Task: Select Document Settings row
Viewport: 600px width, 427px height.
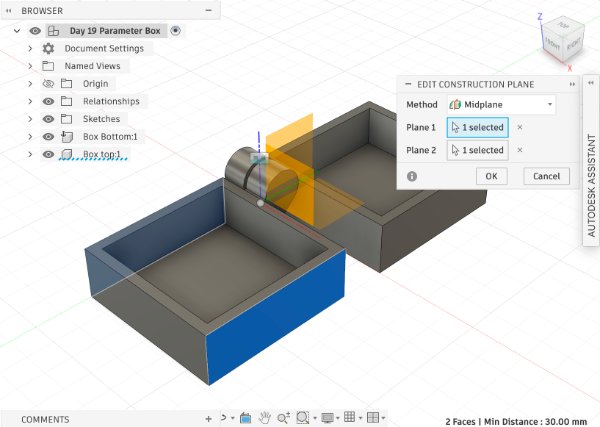Action: point(104,49)
